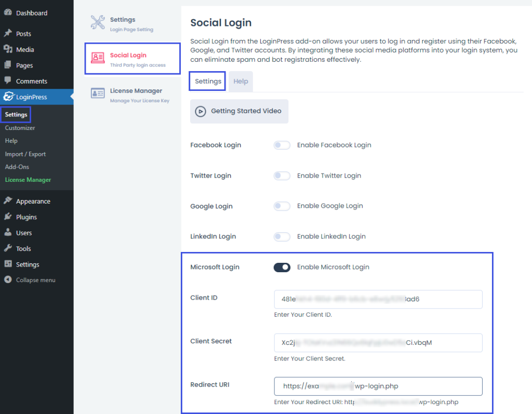Click Getting Started Video button
Image resolution: width=532 pixels, height=414 pixels.
239,111
